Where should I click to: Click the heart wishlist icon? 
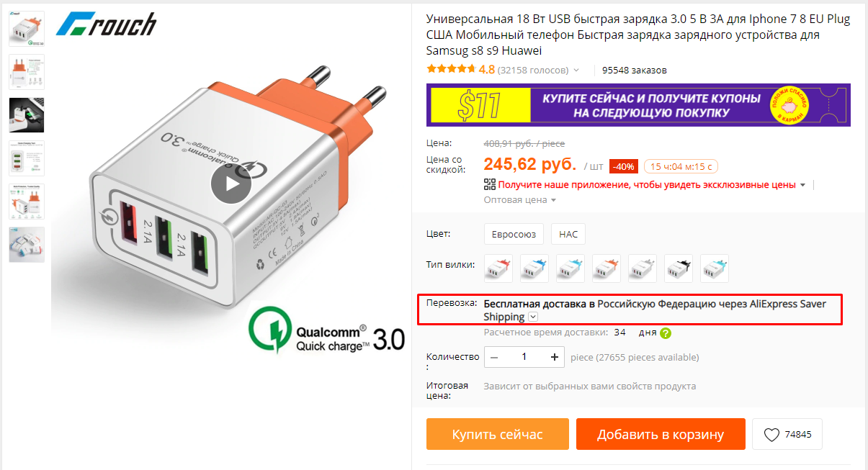[771, 435]
